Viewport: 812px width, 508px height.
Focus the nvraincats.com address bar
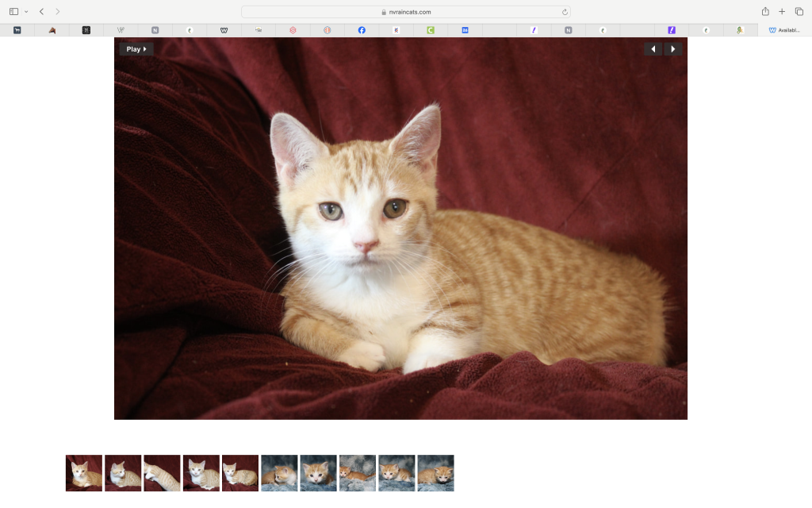[x=406, y=12]
